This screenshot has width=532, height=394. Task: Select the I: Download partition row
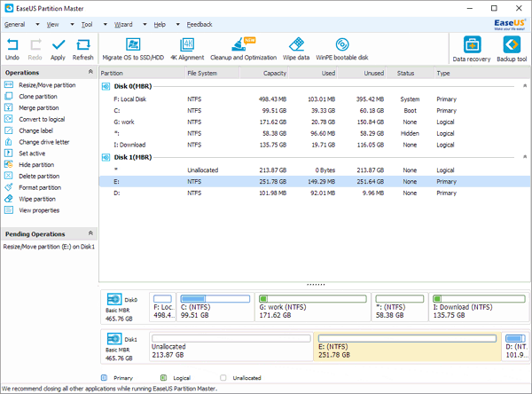click(x=315, y=145)
